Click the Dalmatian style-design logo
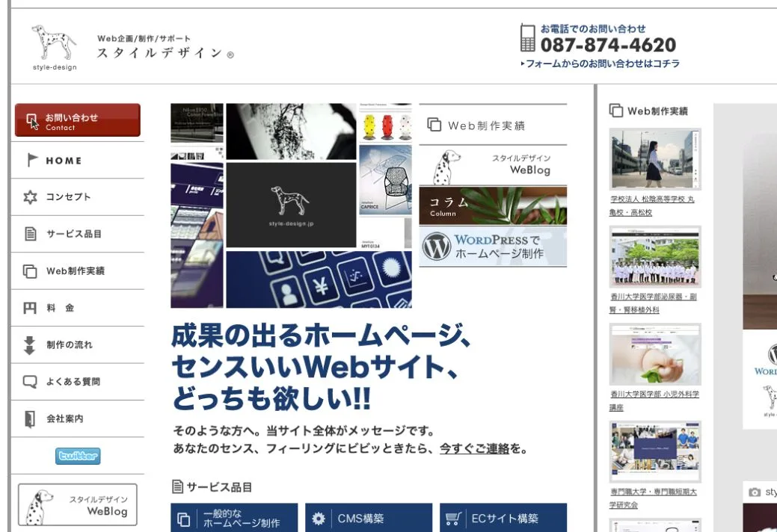This screenshot has height=532, width=777. [x=54, y=48]
